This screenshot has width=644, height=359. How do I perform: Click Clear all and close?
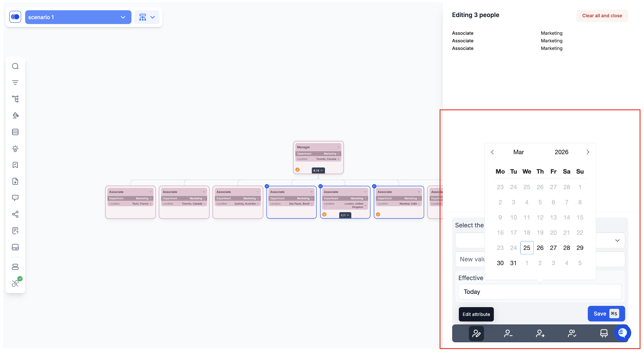click(602, 16)
